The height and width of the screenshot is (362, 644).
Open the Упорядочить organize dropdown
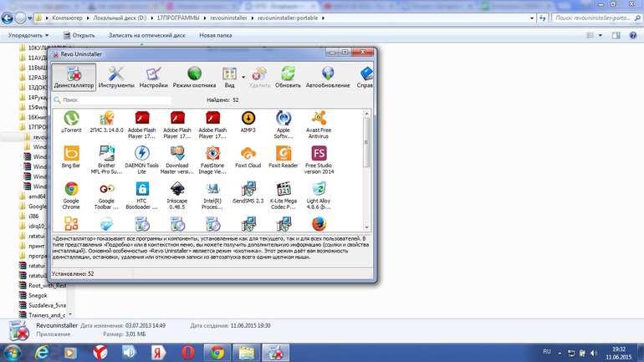(x=28, y=35)
